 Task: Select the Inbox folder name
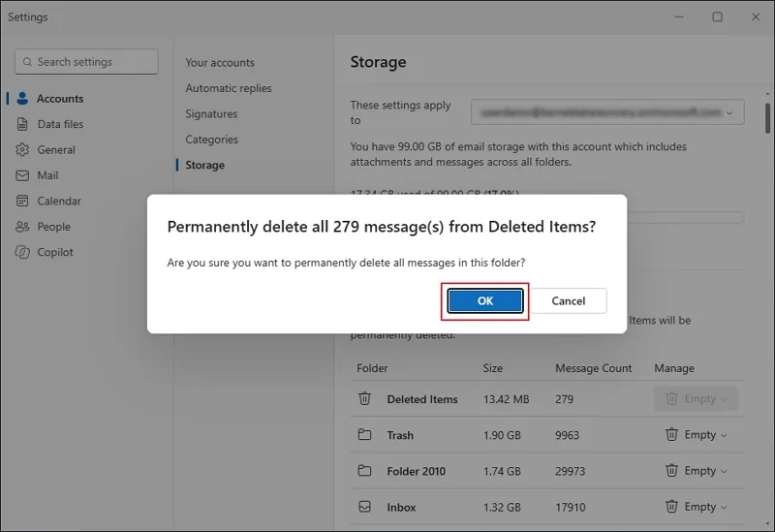point(401,508)
